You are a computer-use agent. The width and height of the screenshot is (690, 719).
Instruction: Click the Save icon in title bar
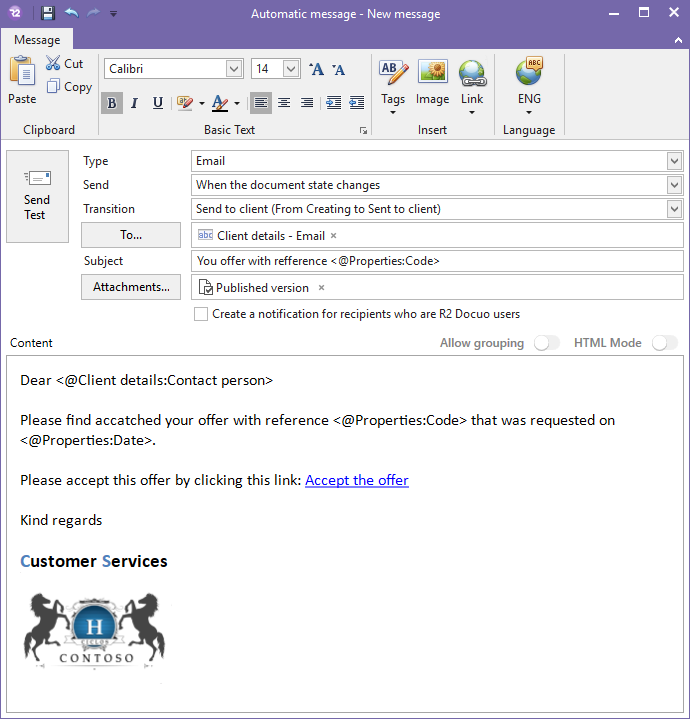(x=48, y=13)
